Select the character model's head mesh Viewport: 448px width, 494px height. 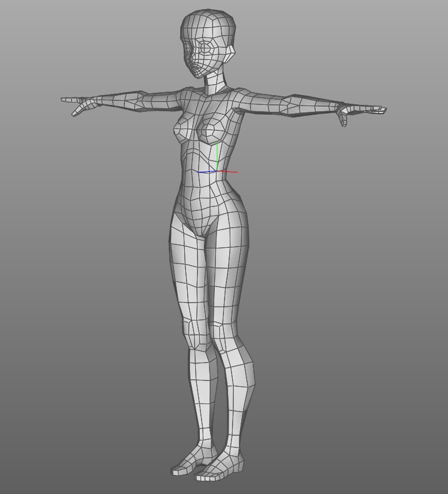pos(208,43)
